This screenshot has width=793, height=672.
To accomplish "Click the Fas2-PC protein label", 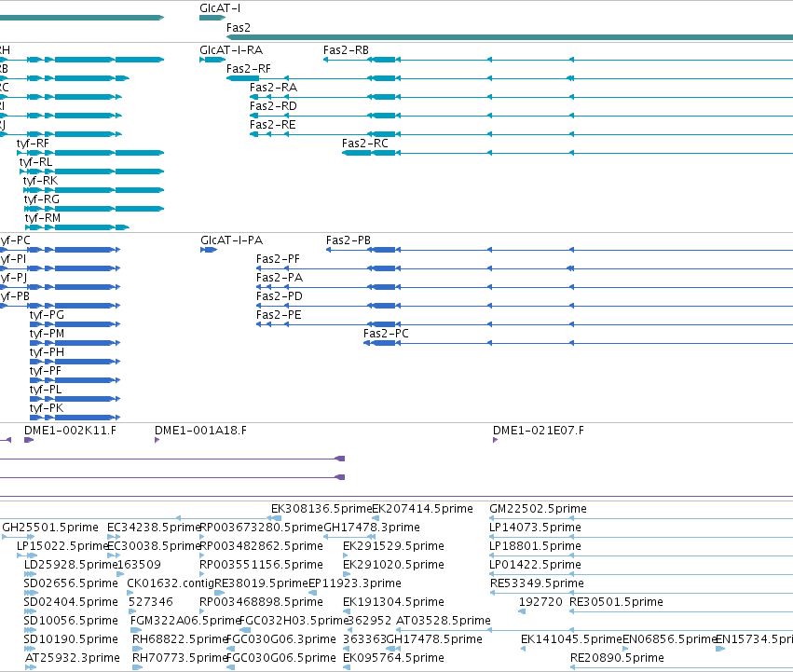I will point(386,334).
